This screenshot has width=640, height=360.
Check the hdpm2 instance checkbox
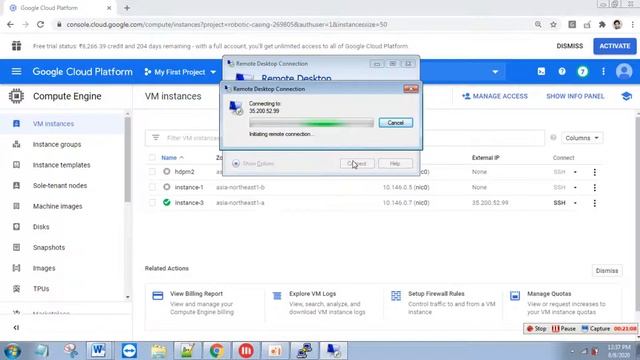[x=152, y=172]
